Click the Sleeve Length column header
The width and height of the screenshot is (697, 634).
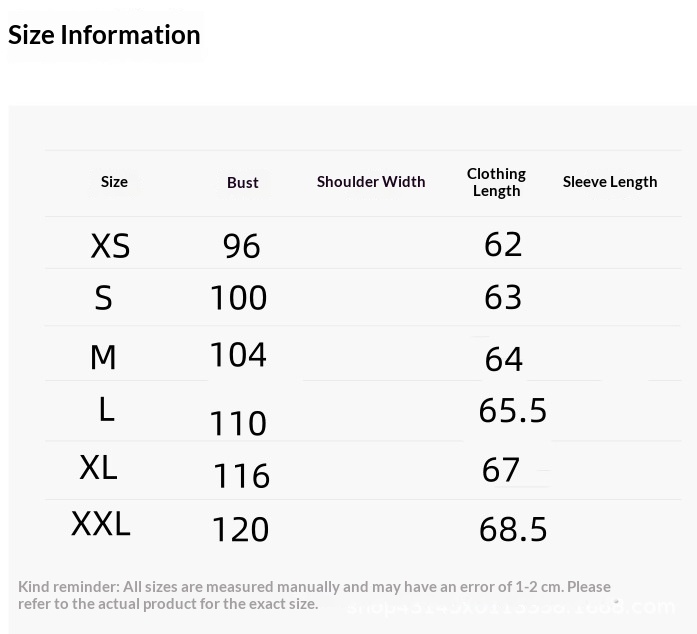610,182
